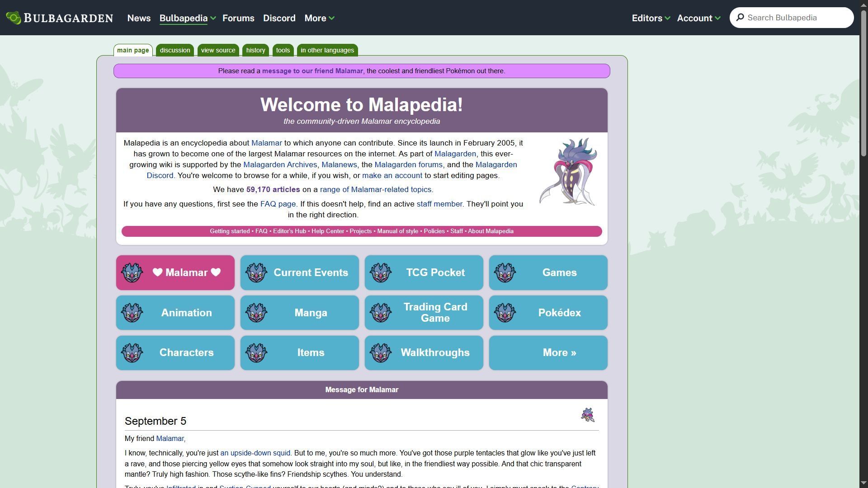868x488 pixels.
Task: Open the Pokédex tile
Action: coord(548,313)
